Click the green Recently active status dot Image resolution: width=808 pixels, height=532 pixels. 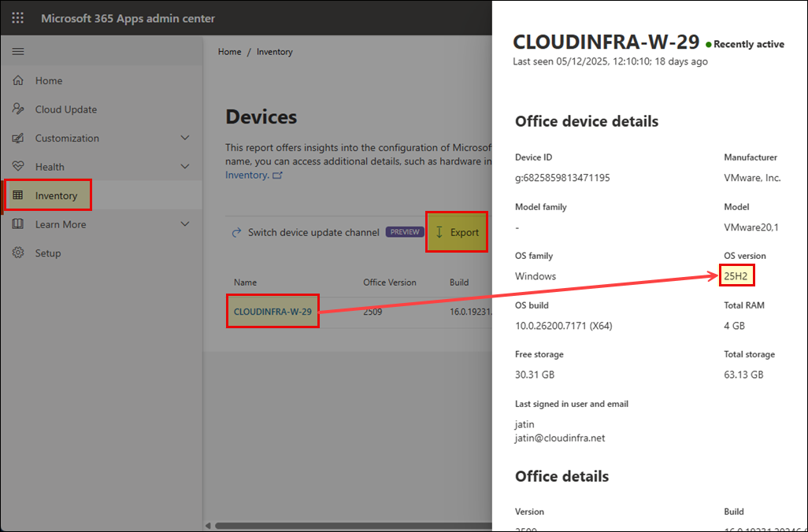point(708,43)
